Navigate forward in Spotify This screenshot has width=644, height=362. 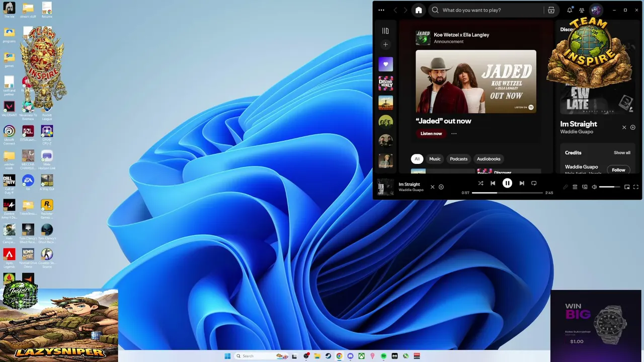[406, 10]
